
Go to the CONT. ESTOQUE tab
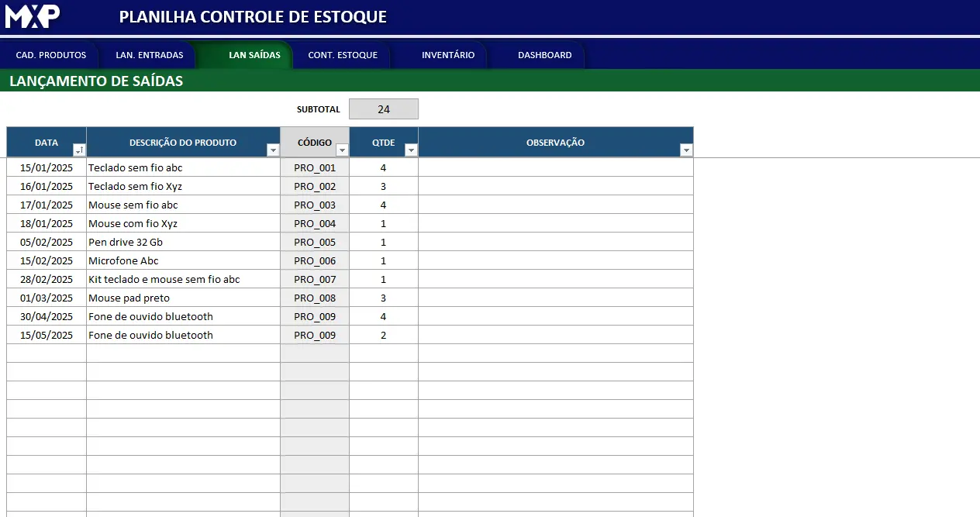click(x=343, y=55)
